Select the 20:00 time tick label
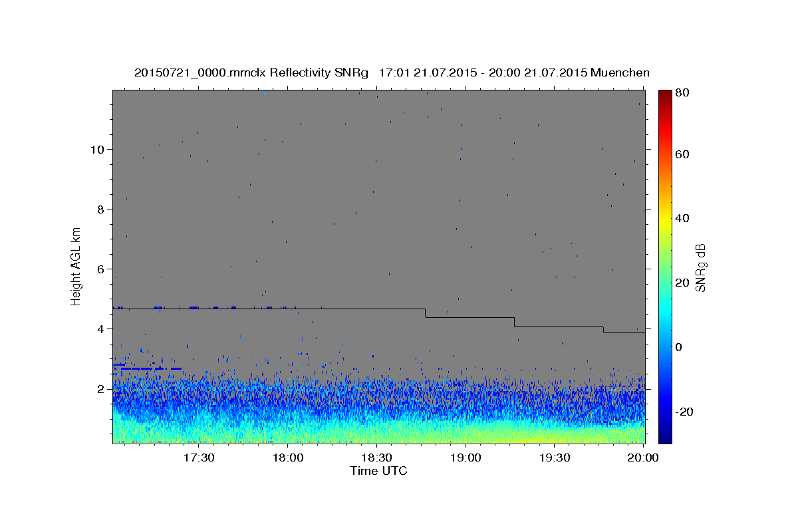This screenshot has width=798, height=532. pyautogui.click(x=643, y=458)
